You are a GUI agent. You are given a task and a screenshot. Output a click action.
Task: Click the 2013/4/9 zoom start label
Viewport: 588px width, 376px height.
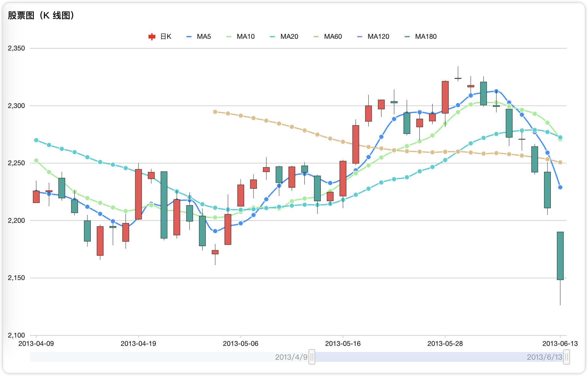(291, 357)
